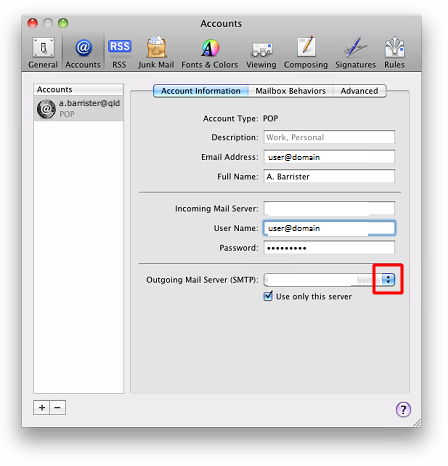Image resolution: width=448 pixels, height=466 pixels.
Task: Select the Accounts toolbar icon
Action: (83, 53)
